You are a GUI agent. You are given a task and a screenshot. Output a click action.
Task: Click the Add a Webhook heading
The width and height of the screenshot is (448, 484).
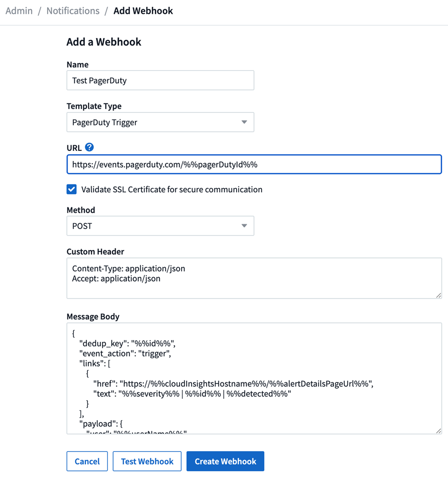tap(104, 42)
